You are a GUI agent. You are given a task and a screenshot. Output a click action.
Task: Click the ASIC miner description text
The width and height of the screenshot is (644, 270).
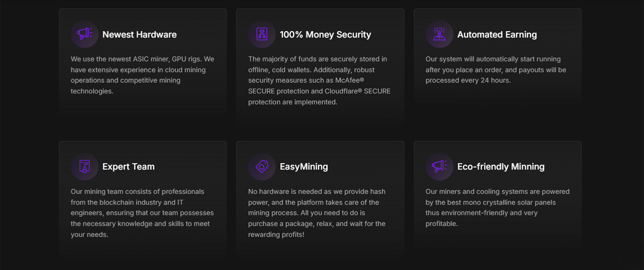click(x=143, y=75)
